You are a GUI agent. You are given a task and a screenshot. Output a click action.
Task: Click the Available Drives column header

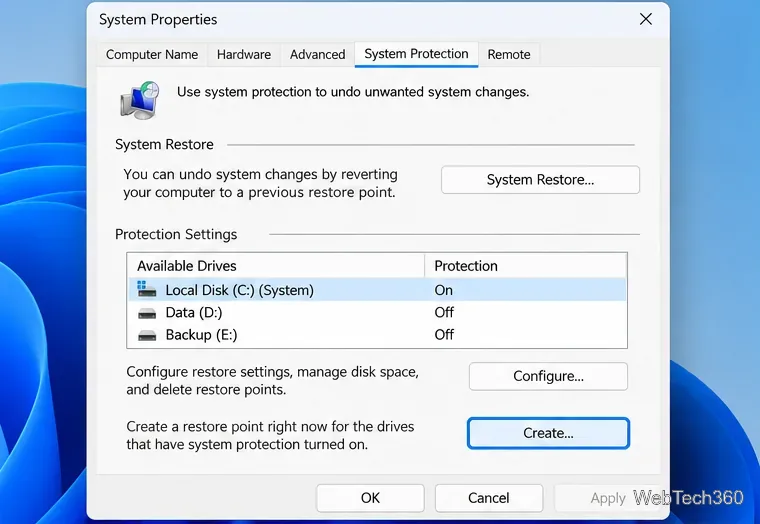pyautogui.click(x=276, y=266)
